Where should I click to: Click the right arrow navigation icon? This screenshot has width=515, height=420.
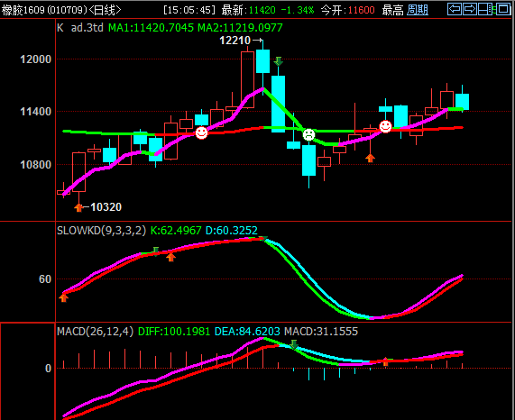click(470, 9)
